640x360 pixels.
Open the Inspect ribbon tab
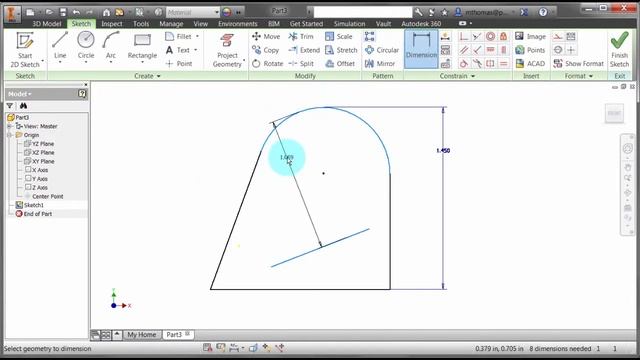point(112,24)
